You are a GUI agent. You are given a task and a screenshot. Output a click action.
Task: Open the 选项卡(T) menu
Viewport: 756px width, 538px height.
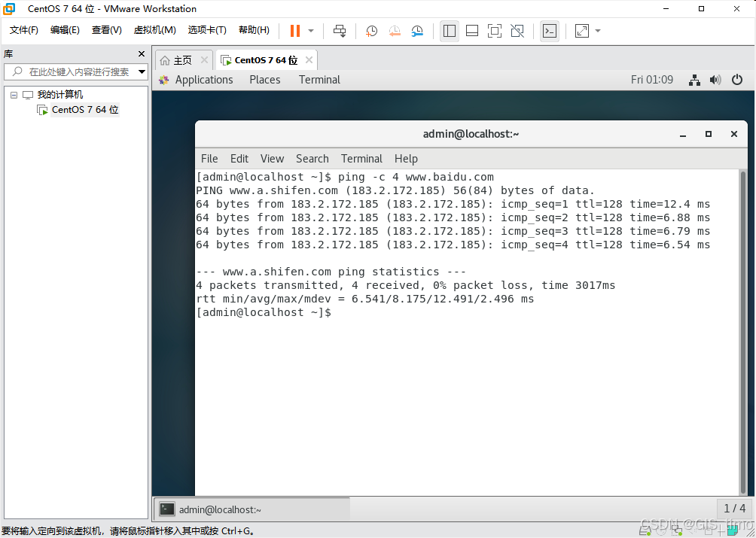pos(207,30)
